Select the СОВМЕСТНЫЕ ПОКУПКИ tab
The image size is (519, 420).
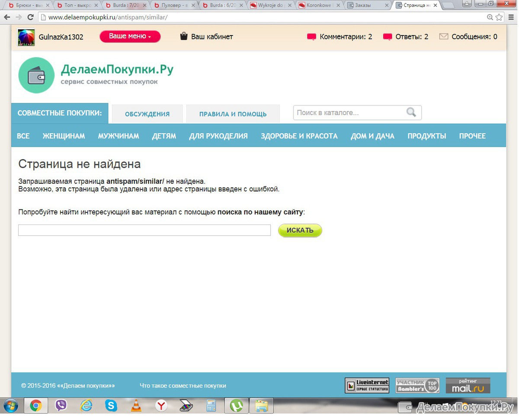pyautogui.click(x=60, y=113)
